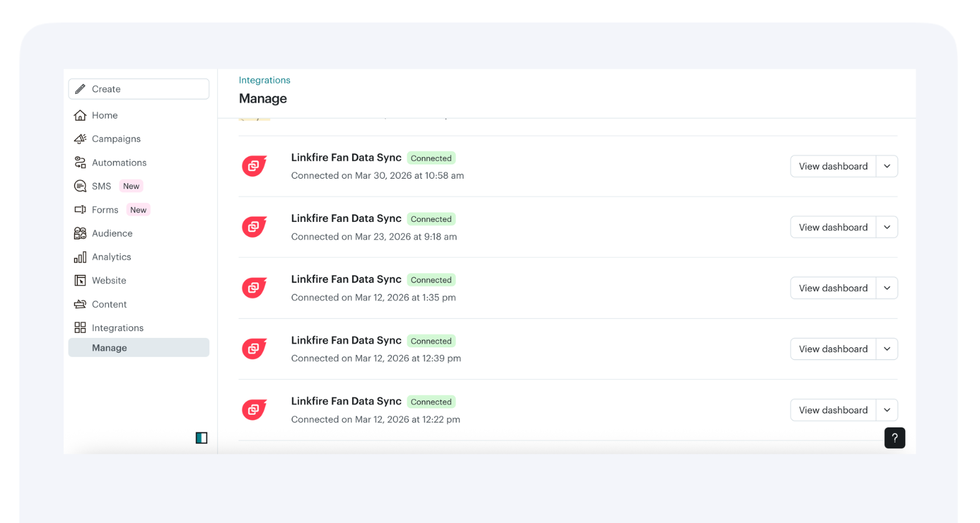The width and height of the screenshot is (980, 523).
Task: Click the Home icon in sidebar
Action: [80, 115]
